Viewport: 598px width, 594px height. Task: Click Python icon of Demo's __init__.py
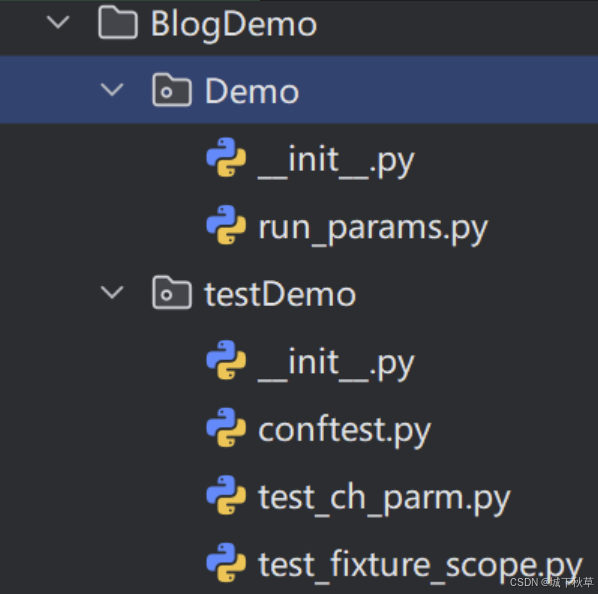coord(226,157)
